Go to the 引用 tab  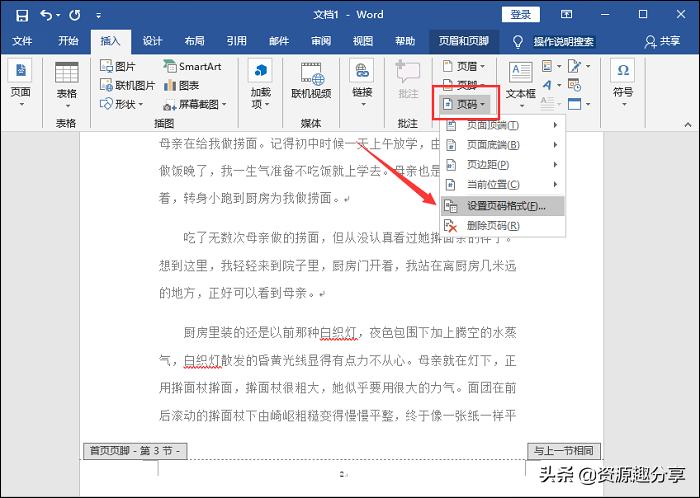pos(237,41)
